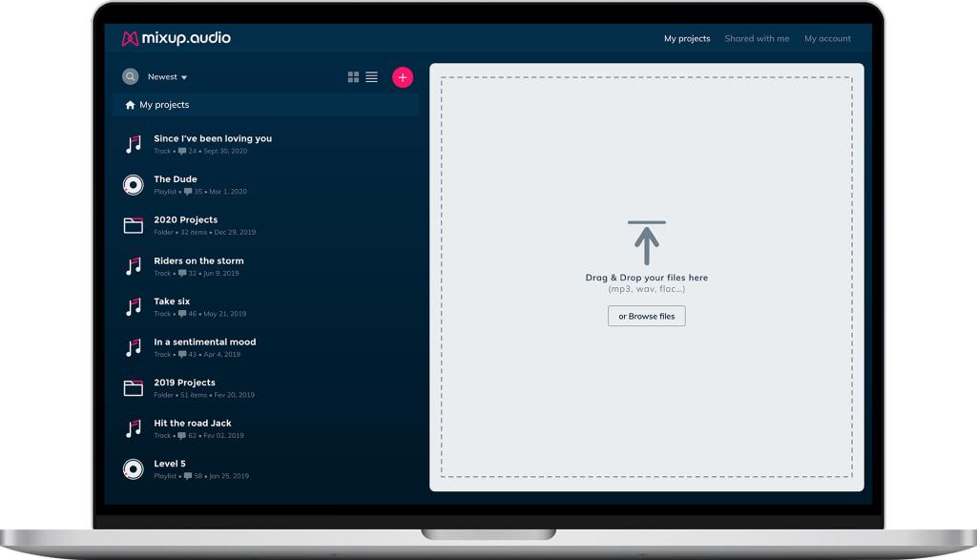
Task: Click the Drag & Drop your files here text
Action: click(x=647, y=278)
